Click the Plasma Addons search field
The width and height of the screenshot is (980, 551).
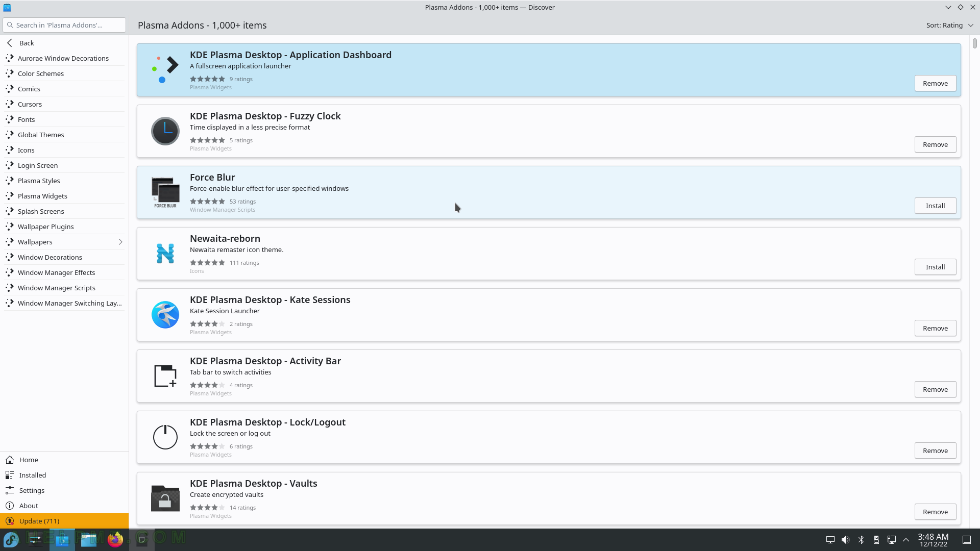pos(64,25)
